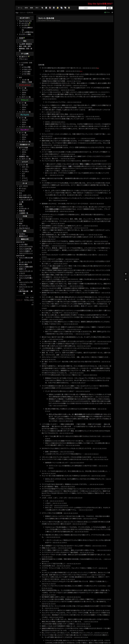
Task: Click the sixth page icon right of 添付
Action: [x=61, y=8]
